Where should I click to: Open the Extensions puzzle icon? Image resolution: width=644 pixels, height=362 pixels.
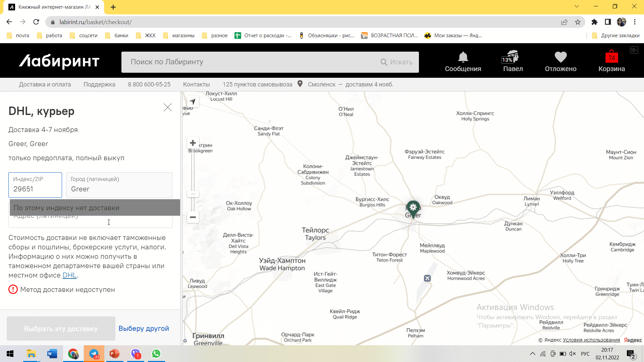(594, 22)
